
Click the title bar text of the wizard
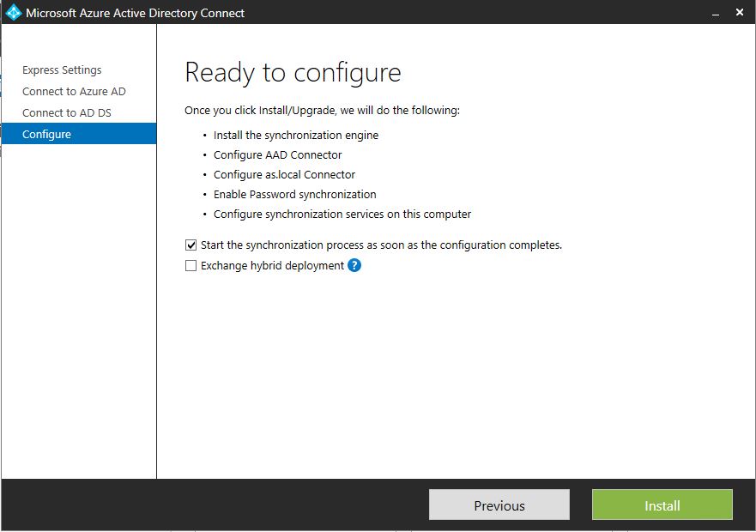tap(136, 13)
